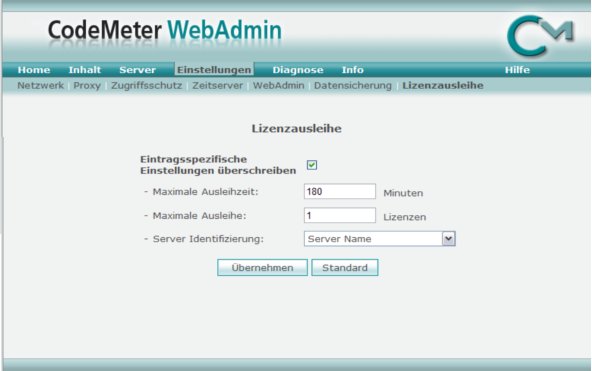Click the Lizenzen unit label
592x371 pixels.
pos(405,217)
